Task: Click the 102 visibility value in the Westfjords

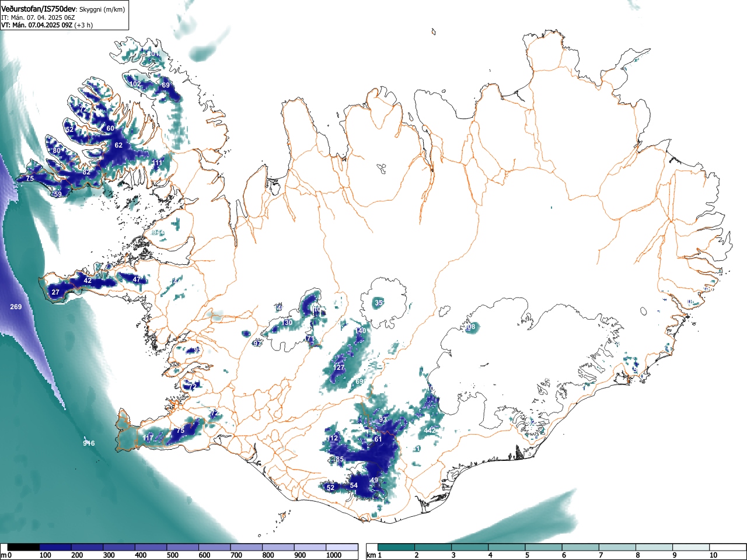Action: click(135, 84)
